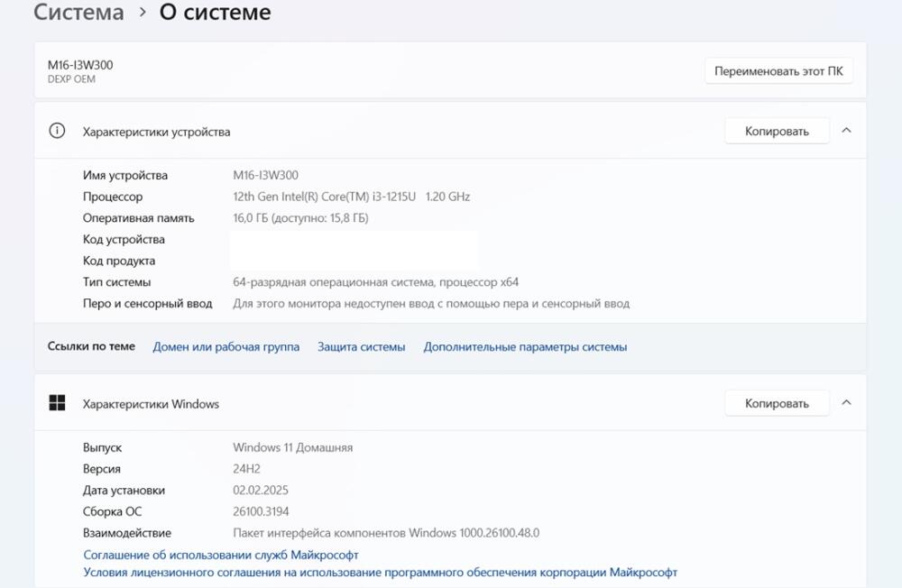The height and width of the screenshot is (588, 902).
Task: Click the О системе breadcrumb title
Action: (216, 12)
